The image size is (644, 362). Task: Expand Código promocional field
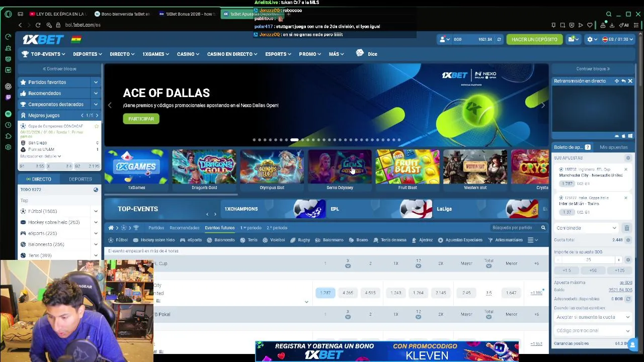coord(593,331)
